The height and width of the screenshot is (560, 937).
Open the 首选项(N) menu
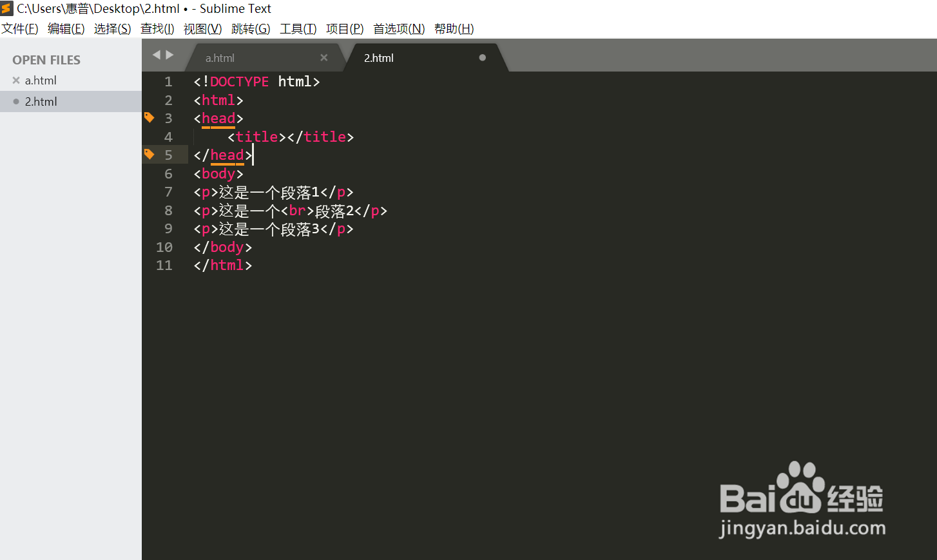pyautogui.click(x=399, y=28)
